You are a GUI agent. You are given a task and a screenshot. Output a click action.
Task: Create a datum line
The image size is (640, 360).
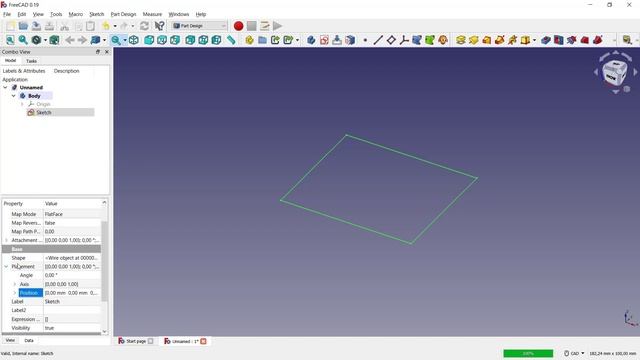point(378,40)
